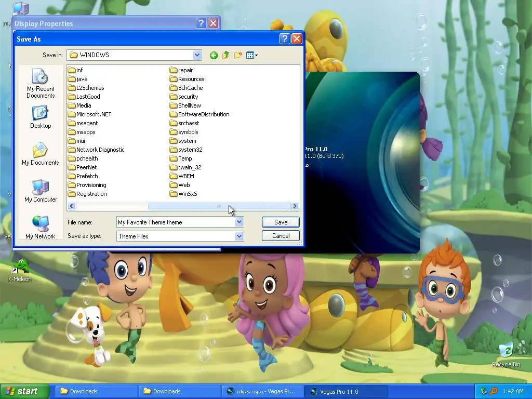The height and width of the screenshot is (399, 532).
Task: Click the file list's right scroll arrow
Action: coord(295,206)
